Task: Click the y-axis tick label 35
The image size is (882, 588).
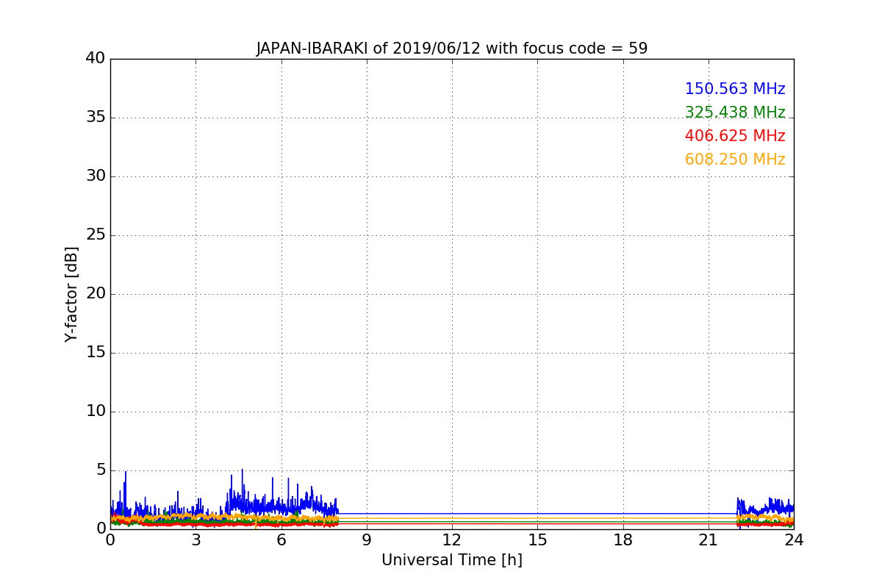Action: [x=95, y=117]
